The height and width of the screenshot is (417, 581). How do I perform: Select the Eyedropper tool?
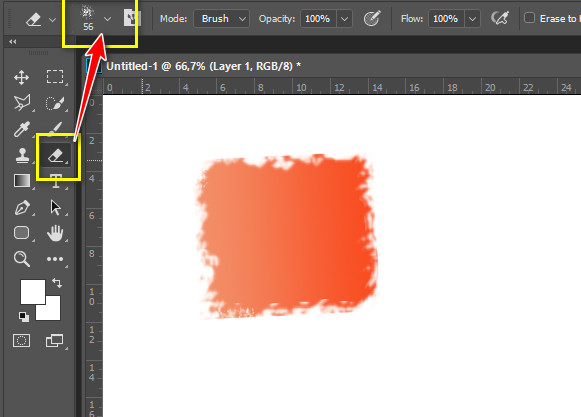tap(21, 129)
